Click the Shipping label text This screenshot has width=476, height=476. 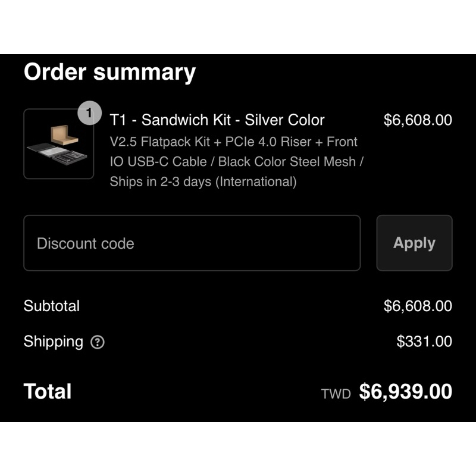click(x=53, y=342)
